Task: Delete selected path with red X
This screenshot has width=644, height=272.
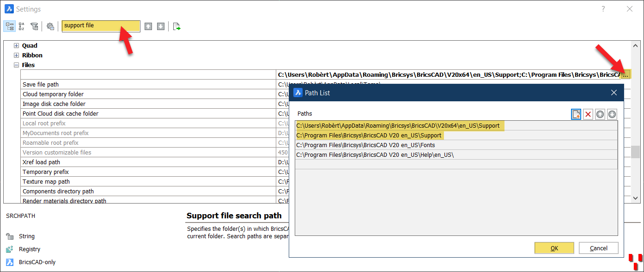Action: pyautogui.click(x=588, y=114)
